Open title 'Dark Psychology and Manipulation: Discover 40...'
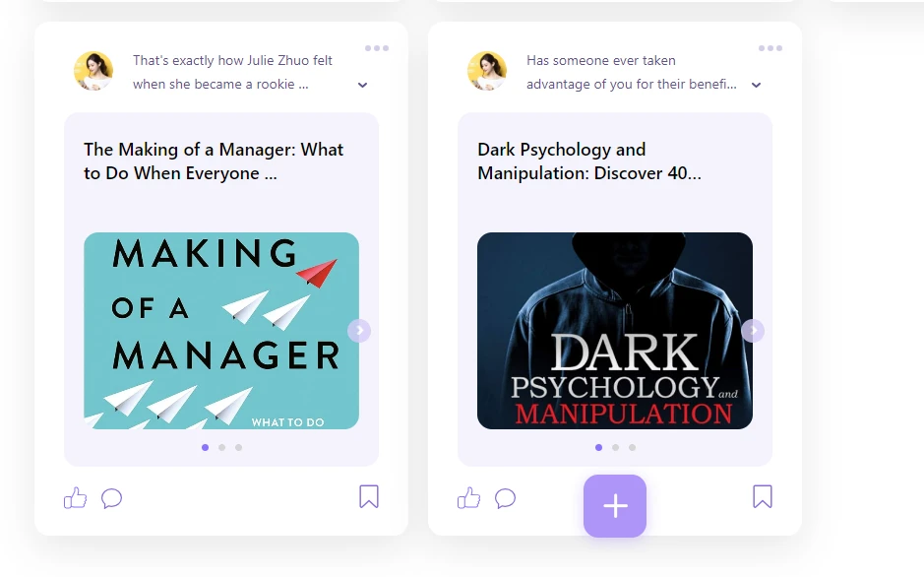This screenshot has height=577, width=924. pyautogui.click(x=589, y=160)
